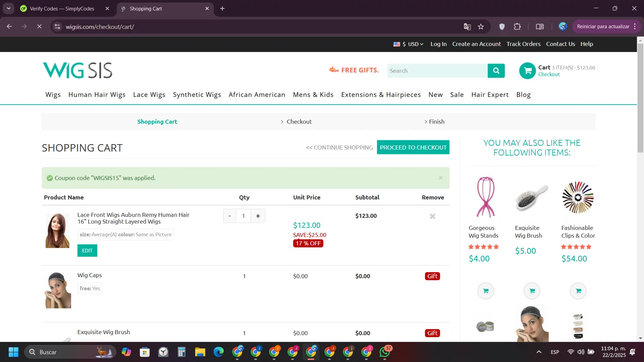Click the FREE GIFTS link

click(x=354, y=70)
